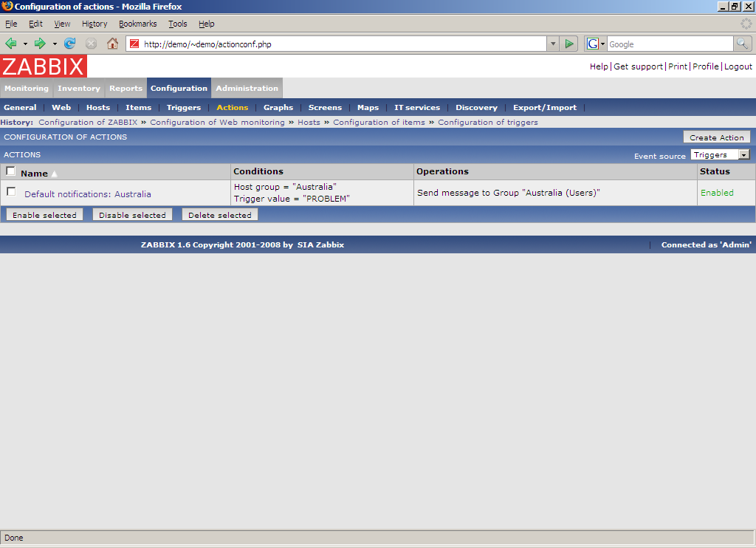Open the browser Help menu
The image size is (756, 548).
pyautogui.click(x=207, y=24)
